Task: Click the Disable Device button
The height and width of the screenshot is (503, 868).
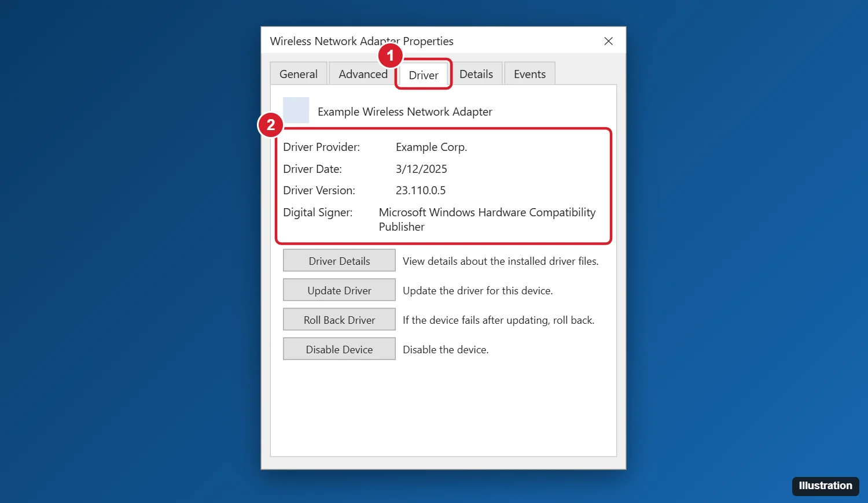Action: click(339, 349)
